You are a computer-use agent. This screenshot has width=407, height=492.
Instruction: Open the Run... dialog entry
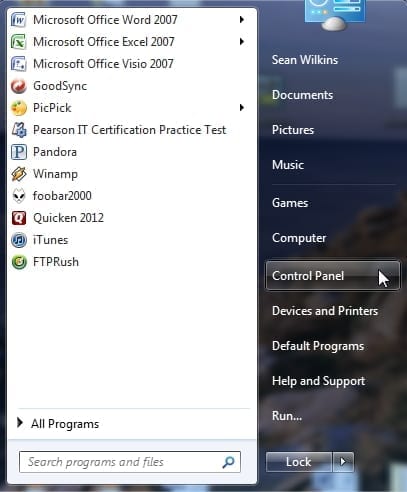coord(287,416)
